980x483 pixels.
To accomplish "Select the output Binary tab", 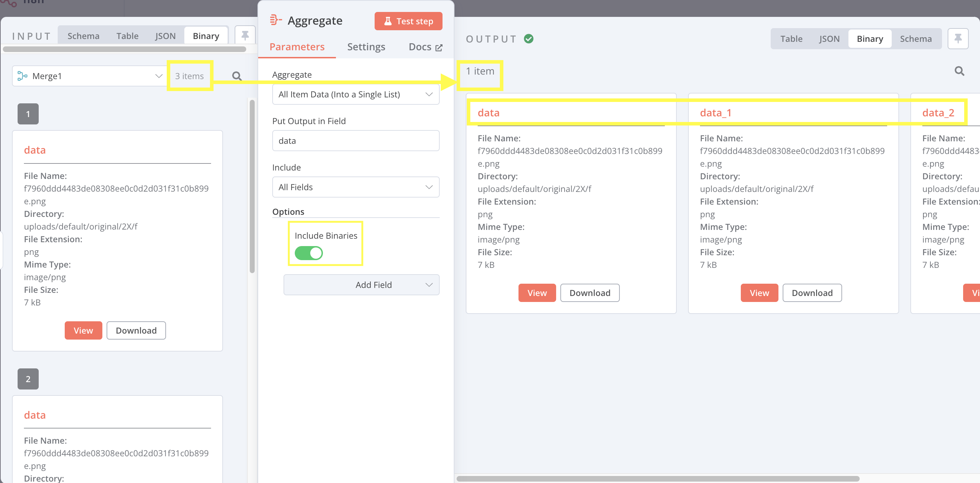I will click(x=870, y=39).
